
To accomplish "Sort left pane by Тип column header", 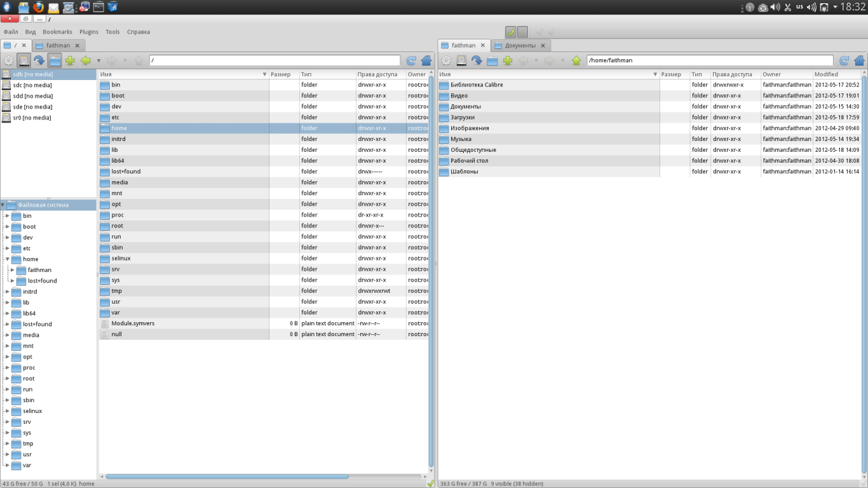I will coord(327,74).
